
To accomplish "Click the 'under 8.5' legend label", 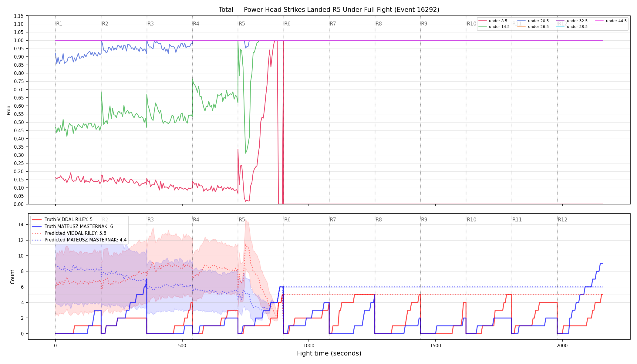I will [498, 21].
